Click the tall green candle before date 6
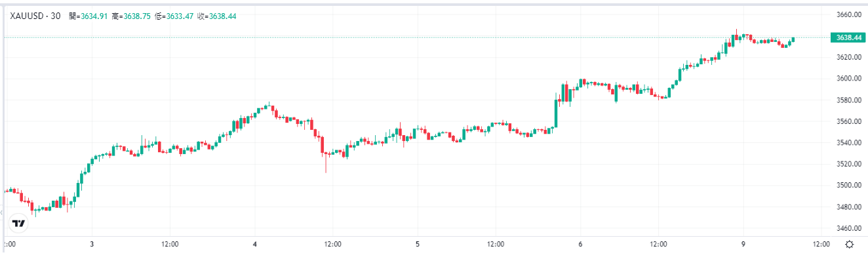Screen dimensions: 868x261 [556, 111]
